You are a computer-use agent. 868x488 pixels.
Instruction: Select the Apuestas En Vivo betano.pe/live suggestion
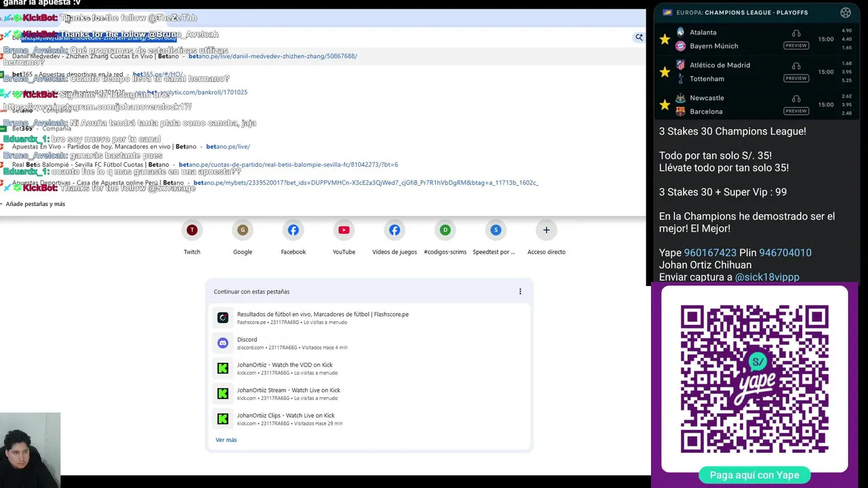(x=322, y=146)
